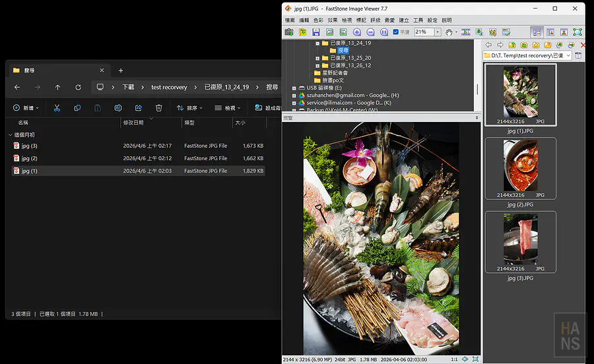
Task: Click the fit-to-window icon in preview status bar
Action: tap(465, 359)
